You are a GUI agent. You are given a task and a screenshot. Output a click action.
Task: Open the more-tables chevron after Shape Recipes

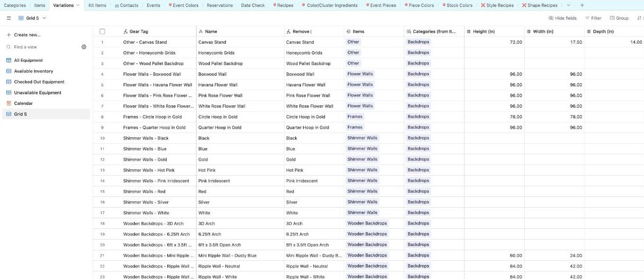point(568,5)
